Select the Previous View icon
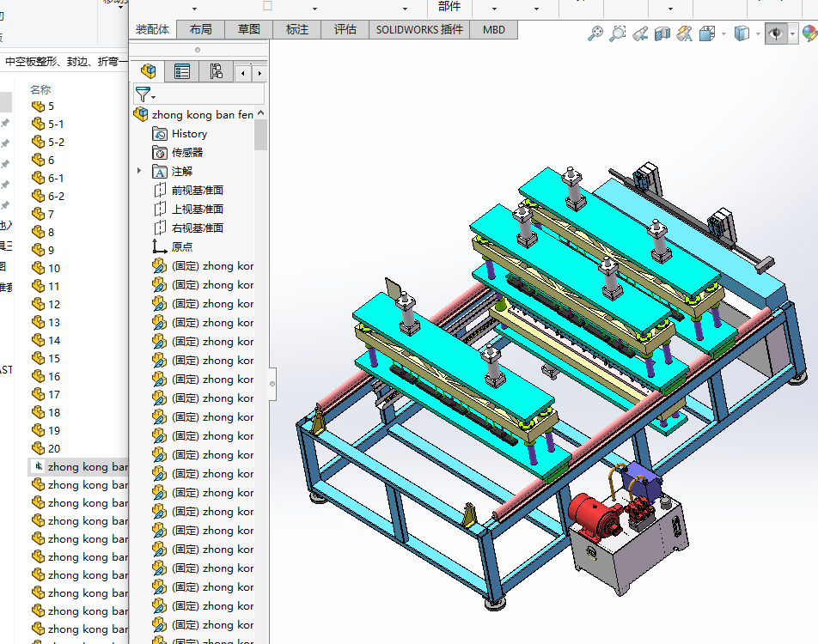This screenshot has height=644, width=818. [x=640, y=33]
